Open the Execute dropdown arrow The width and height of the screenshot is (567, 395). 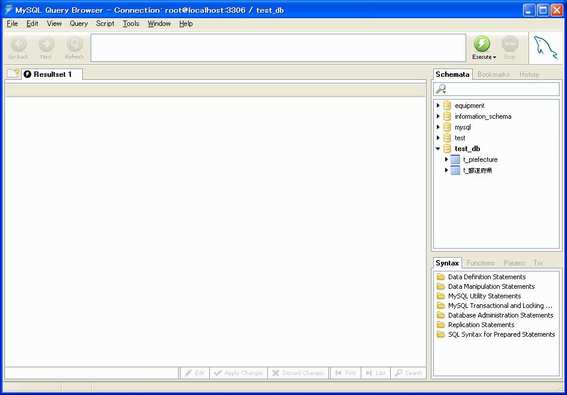click(x=494, y=57)
